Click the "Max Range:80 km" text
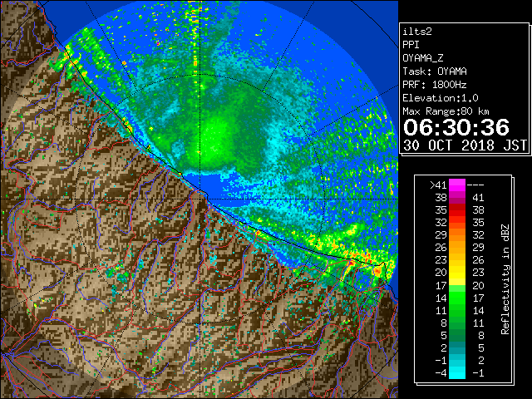Viewport: 532px width, 399px height. 446,111
